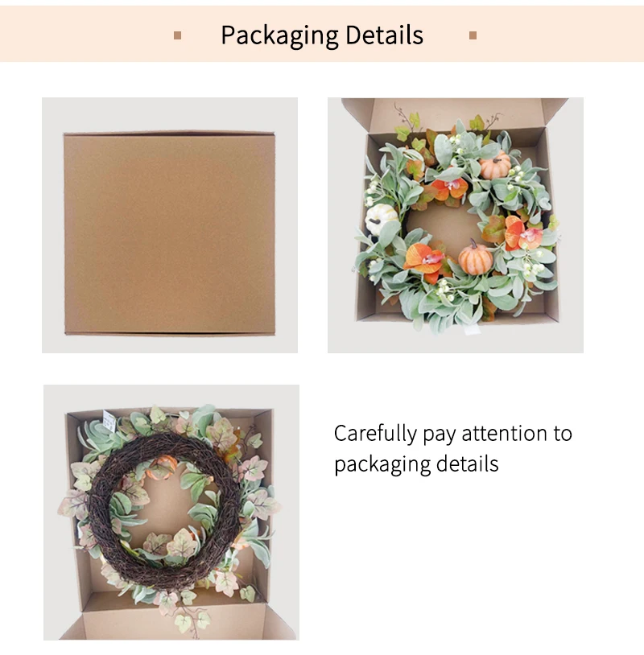Click the Packaging Details heading text
Viewport: 644px width, 655px height.
[x=322, y=35]
